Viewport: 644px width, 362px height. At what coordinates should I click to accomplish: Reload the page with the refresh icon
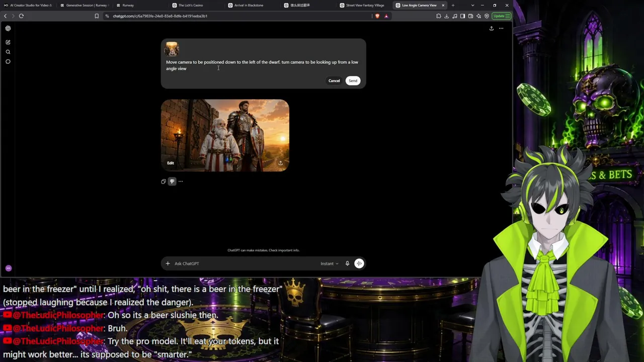click(21, 16)
